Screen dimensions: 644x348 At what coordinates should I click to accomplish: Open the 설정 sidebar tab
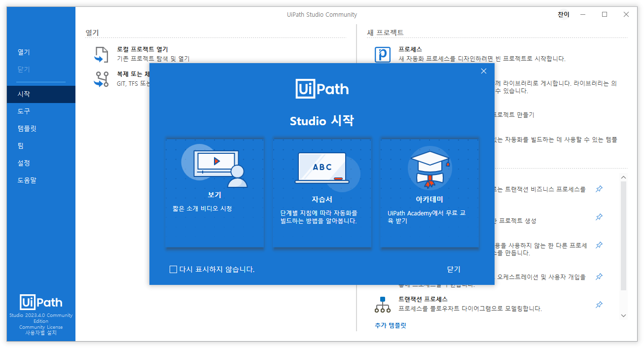coord(41,163)
